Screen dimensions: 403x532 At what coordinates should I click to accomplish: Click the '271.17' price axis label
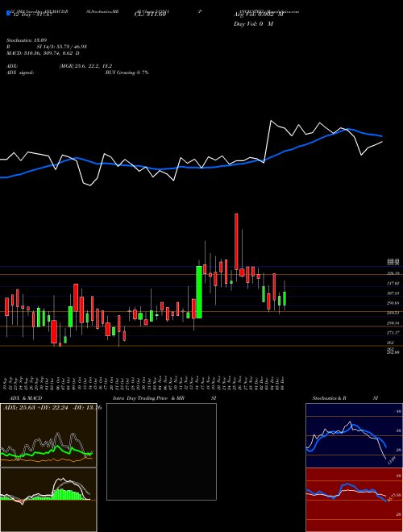(x=393, y=333)
